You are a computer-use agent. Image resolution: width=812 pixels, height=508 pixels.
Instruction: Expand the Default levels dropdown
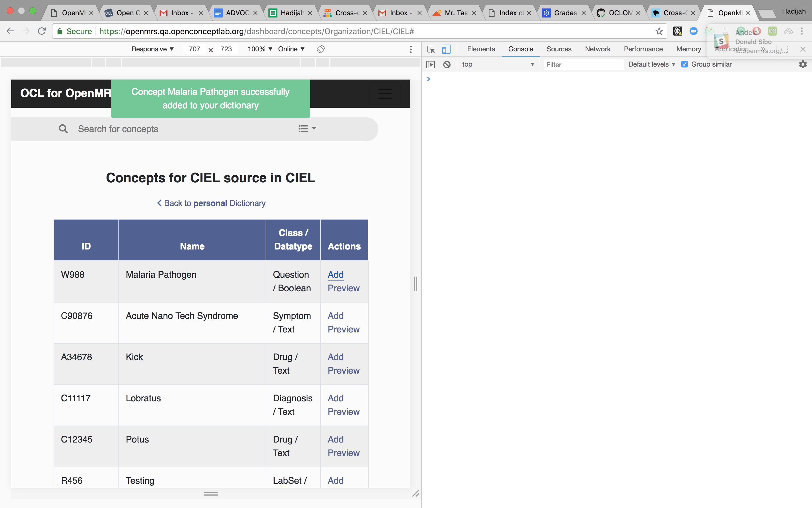[652, 64]
